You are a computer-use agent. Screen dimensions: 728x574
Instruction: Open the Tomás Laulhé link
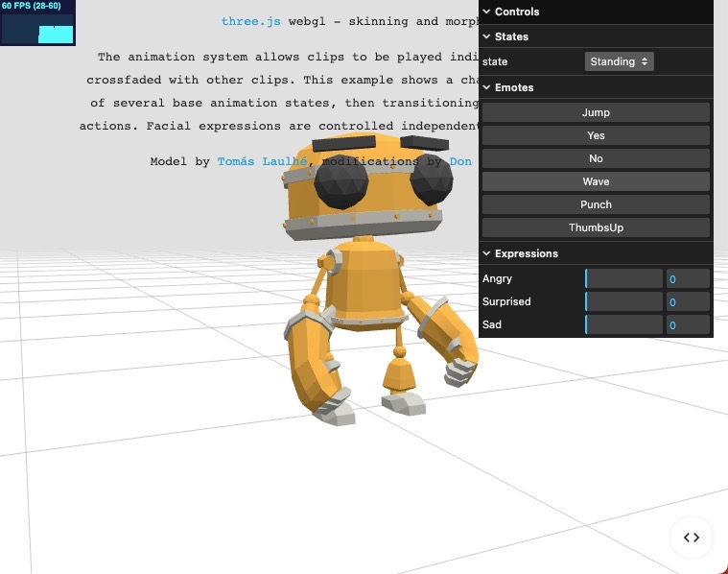(262, 161)
